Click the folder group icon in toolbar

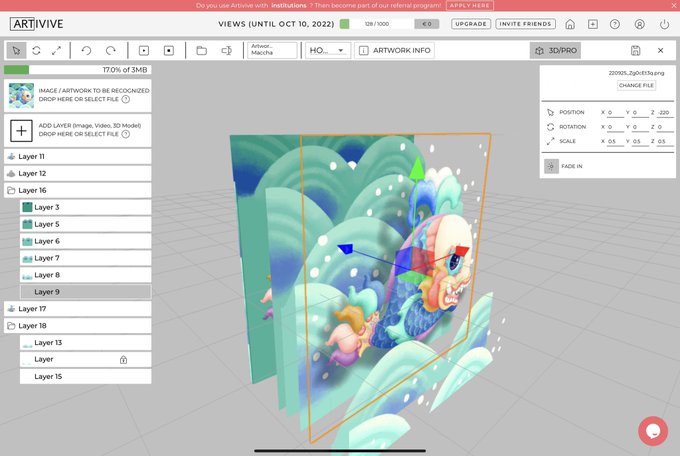(201, 51)
